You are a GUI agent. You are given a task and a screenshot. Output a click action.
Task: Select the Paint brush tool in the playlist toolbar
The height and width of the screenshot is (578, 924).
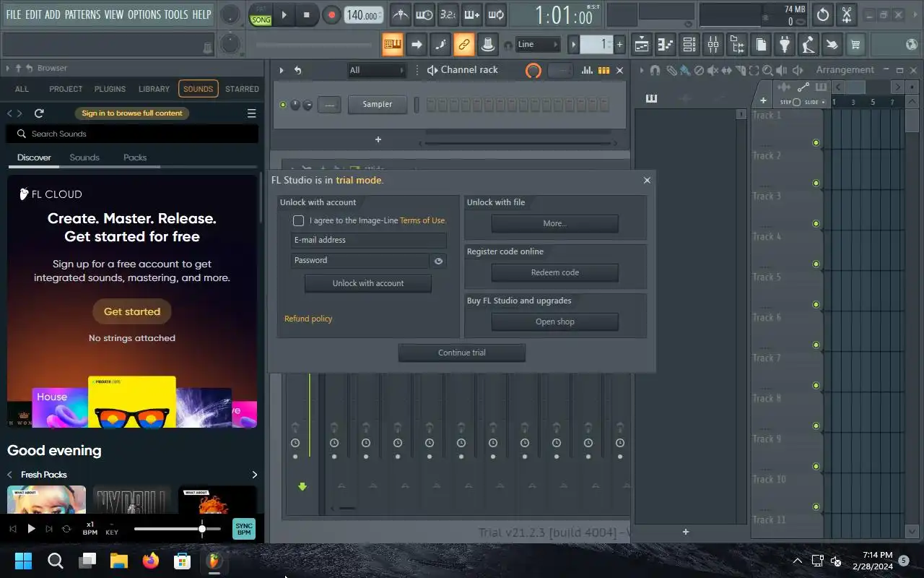pyautogui.click(x=684, y=70)
